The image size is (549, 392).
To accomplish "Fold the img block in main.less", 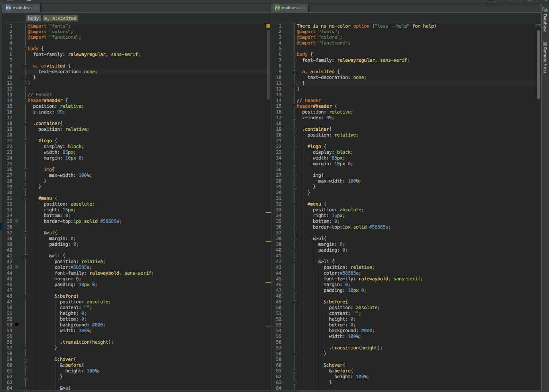I will click(25, 170).
